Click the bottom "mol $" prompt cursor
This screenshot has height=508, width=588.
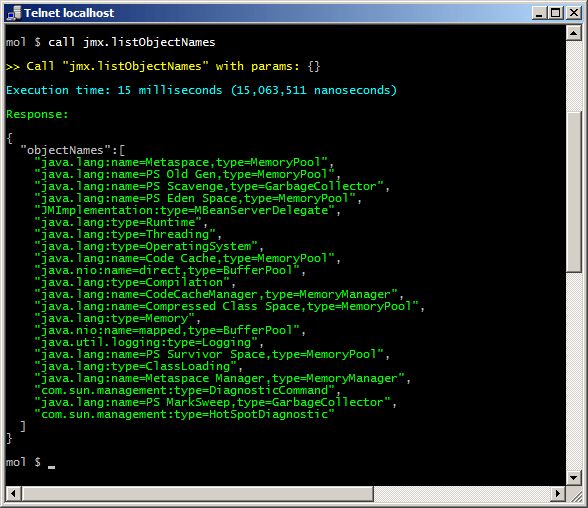coord(52,467)
